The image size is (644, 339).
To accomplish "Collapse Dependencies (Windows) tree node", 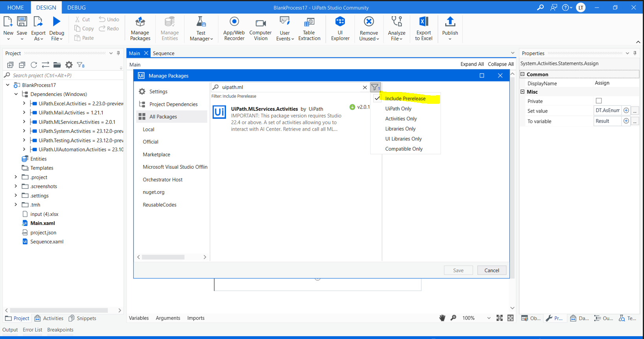I will 16,94.
